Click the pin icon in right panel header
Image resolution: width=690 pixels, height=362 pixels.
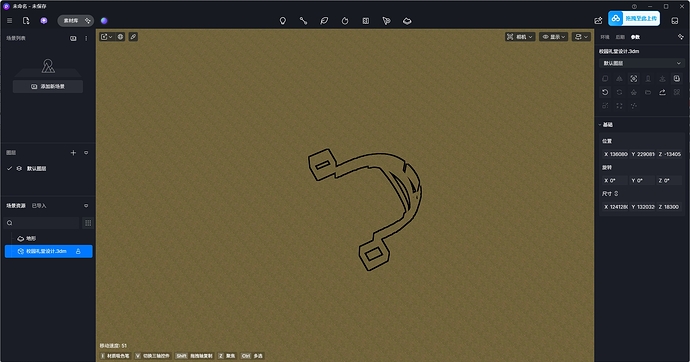tap(680, 37)
